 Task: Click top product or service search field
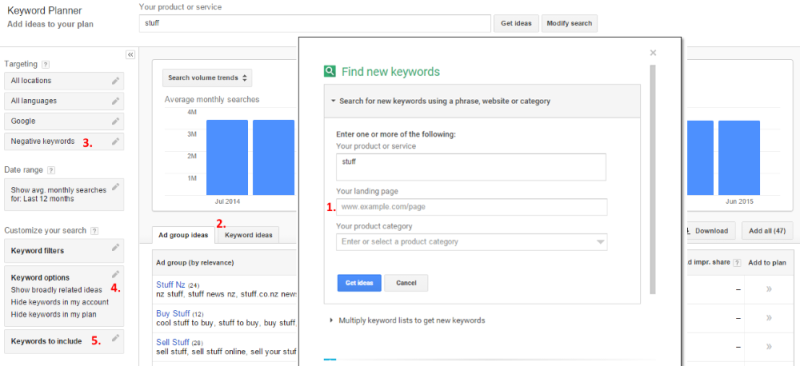tap(315, 23)
